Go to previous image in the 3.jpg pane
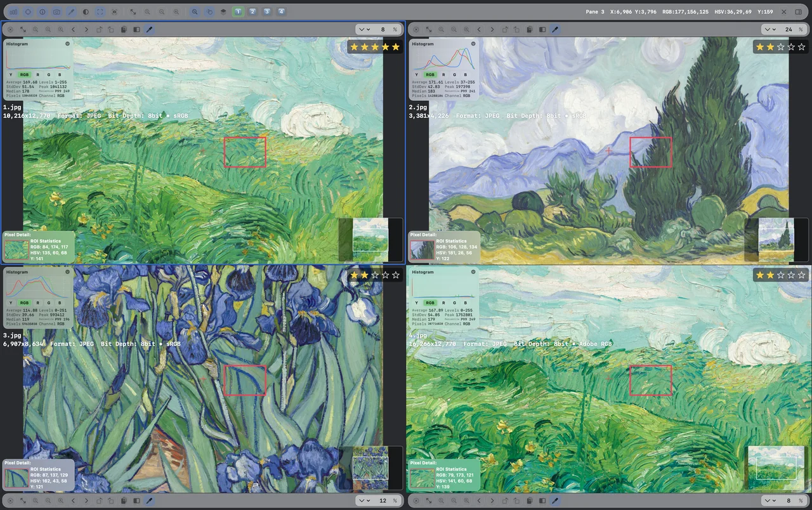 (74, 500)
